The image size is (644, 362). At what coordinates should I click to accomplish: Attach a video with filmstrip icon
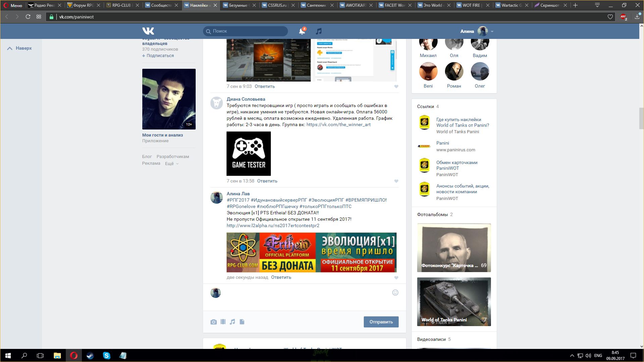[x=223, y=322]
